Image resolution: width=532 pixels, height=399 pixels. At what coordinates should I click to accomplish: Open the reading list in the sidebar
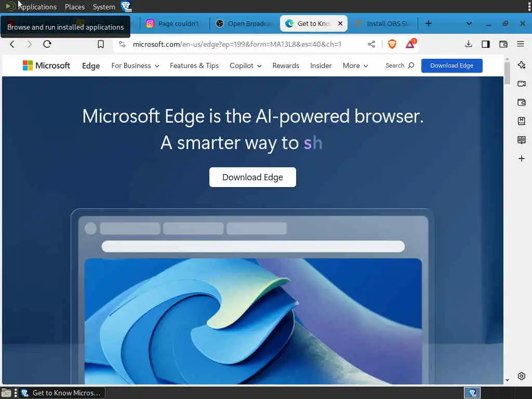point(522,140)
